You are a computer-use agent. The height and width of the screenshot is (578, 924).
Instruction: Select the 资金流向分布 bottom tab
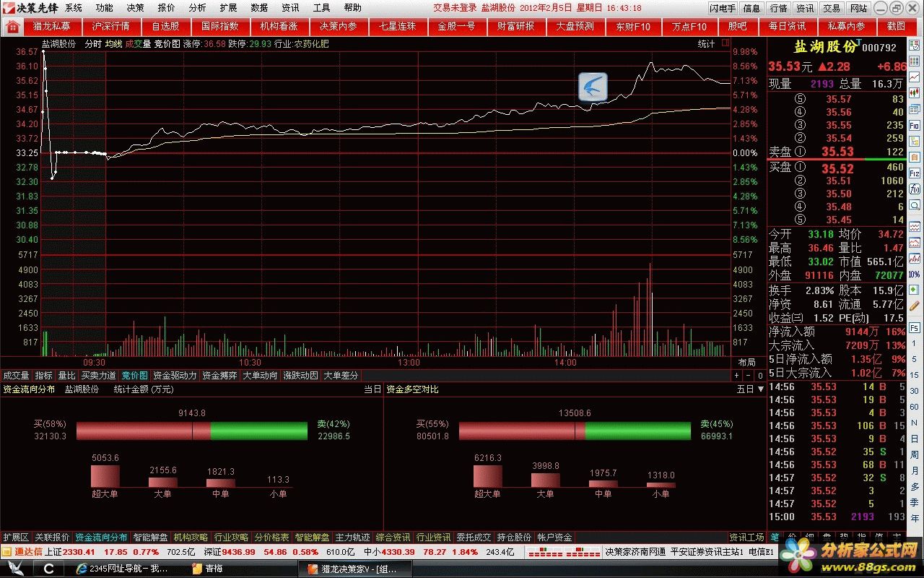(101, 538)
